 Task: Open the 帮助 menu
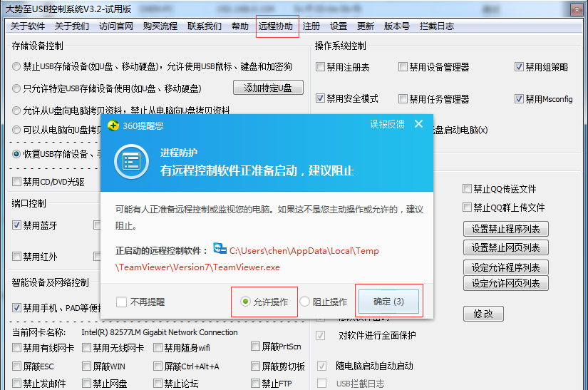(240, 26)
